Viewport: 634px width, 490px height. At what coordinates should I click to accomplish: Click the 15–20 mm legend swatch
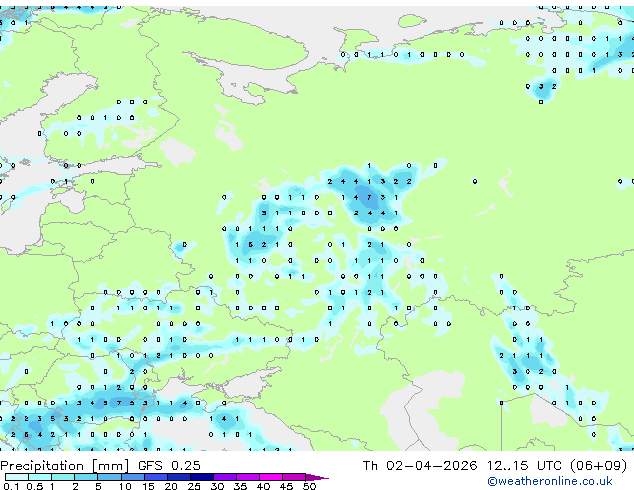pos(155,477)
